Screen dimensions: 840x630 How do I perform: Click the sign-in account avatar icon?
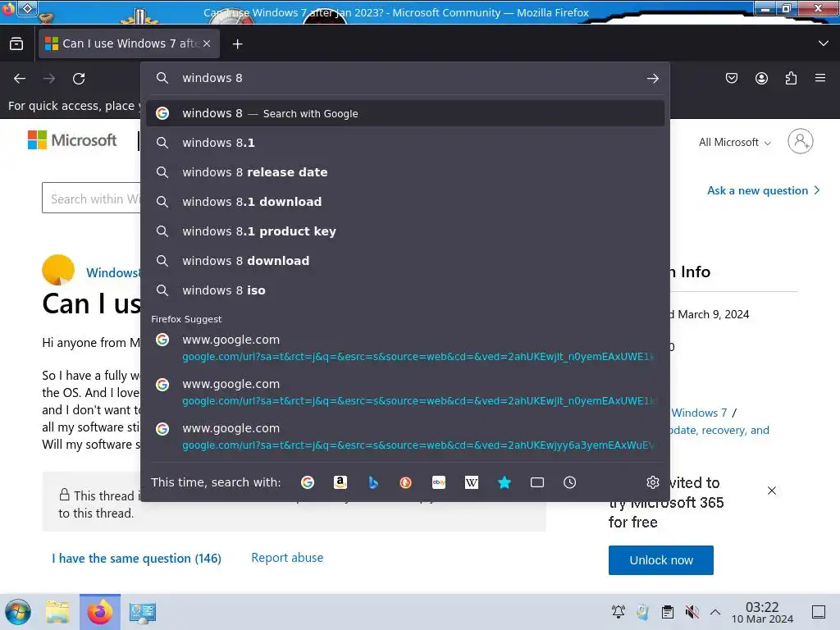tap(801, 141)
